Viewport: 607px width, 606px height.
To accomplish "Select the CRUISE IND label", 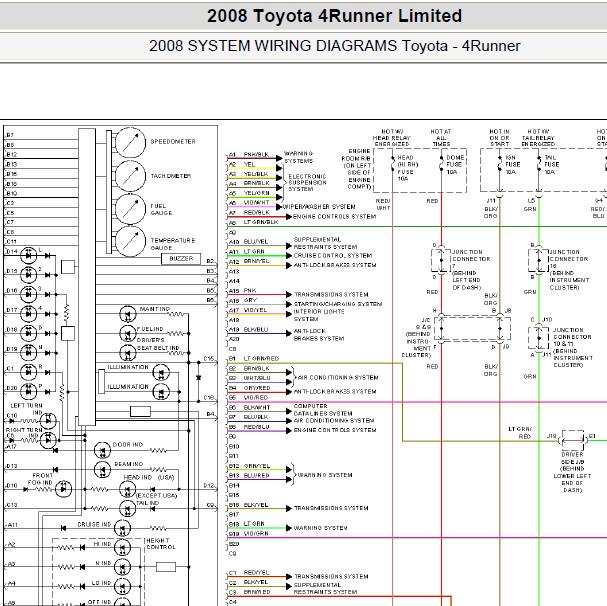I will [94, 524].
